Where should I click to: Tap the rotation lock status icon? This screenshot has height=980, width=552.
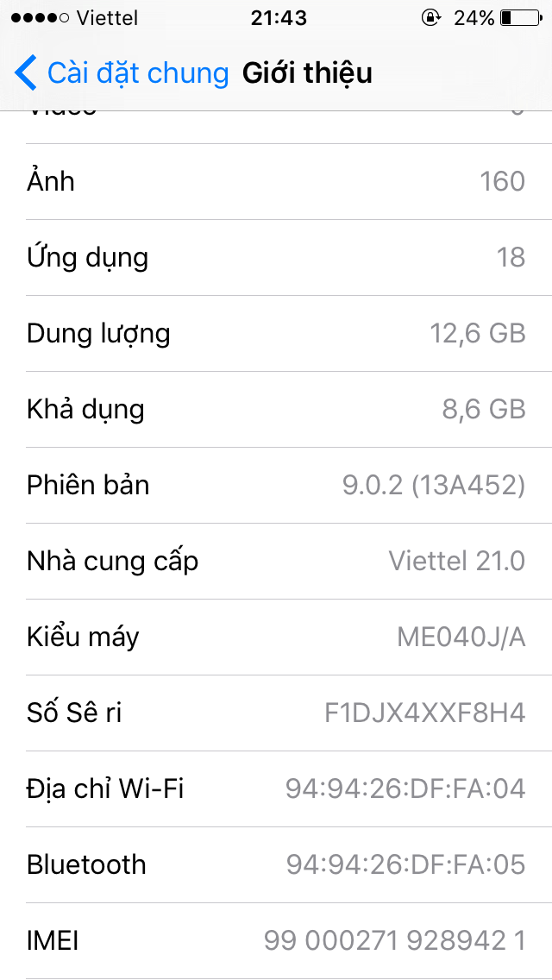430,17
